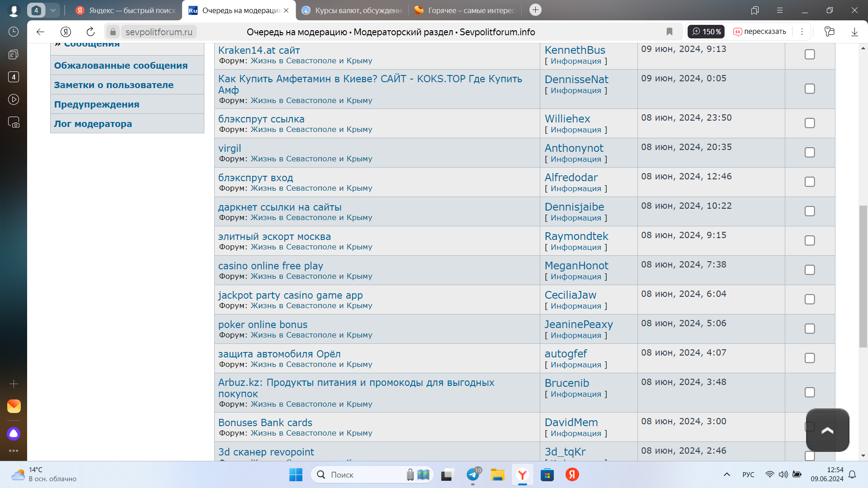
Task: Open the 'casino online free play' topic
Action: [270, 266]
